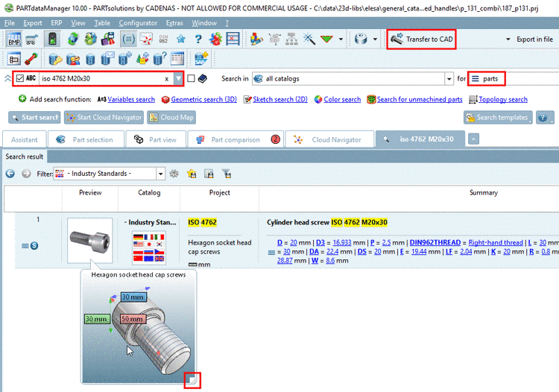Click the help question mark toolbar icon
Screen dimensions: 559x392
tap(198, 39)
